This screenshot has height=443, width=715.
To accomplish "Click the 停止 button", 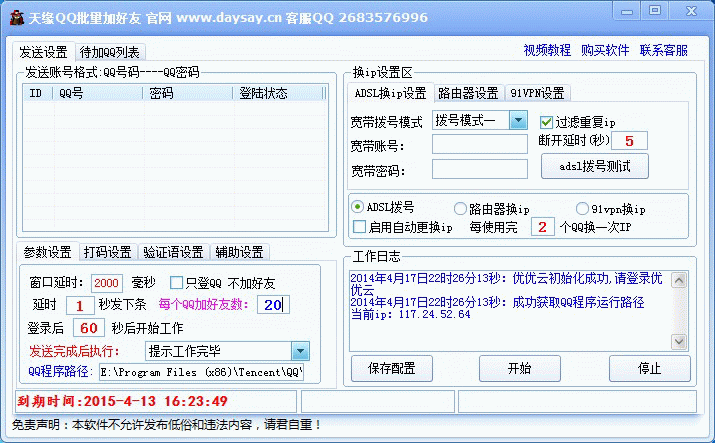I will [650, 368].
